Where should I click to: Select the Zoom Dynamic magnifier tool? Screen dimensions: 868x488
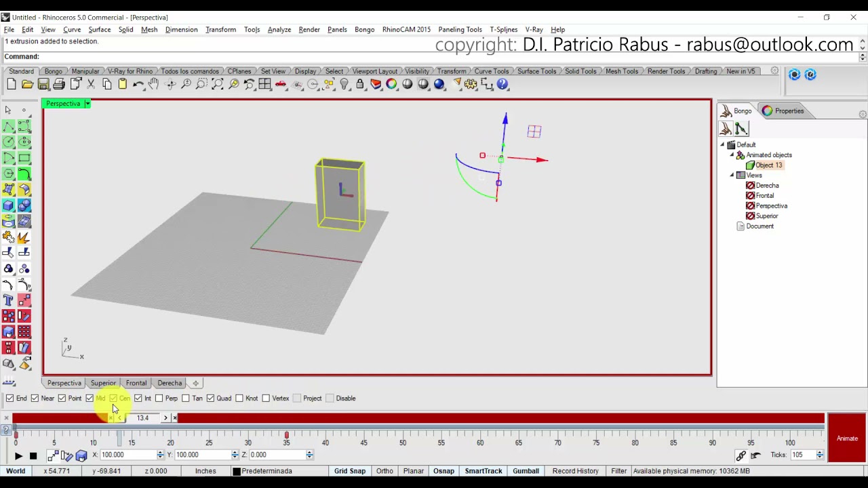coord(186,84)
